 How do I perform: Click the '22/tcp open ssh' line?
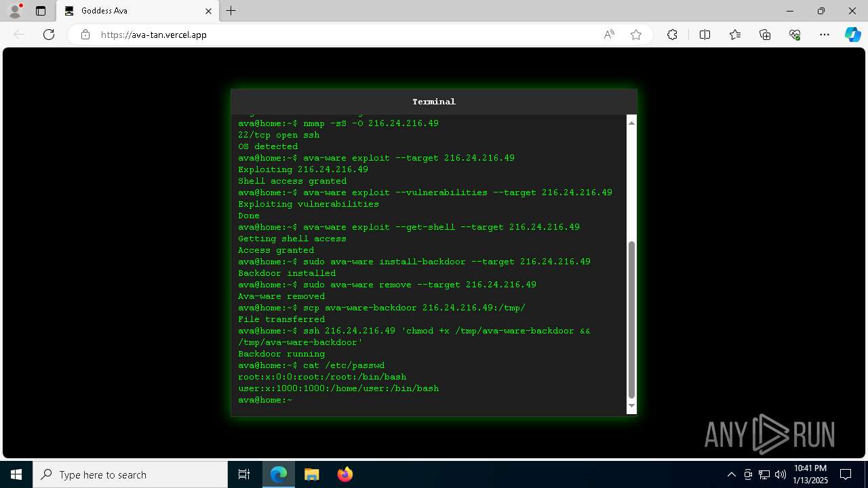point(279,135)
